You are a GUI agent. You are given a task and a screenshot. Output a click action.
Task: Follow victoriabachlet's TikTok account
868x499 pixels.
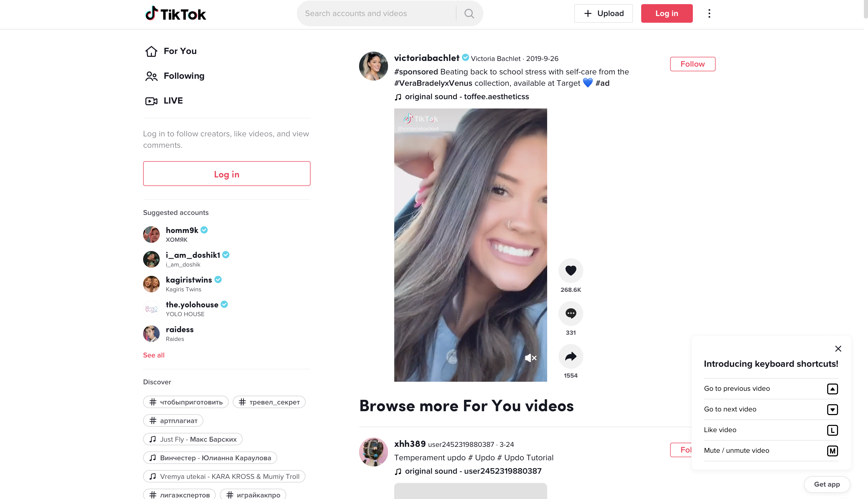coord(692,64)
